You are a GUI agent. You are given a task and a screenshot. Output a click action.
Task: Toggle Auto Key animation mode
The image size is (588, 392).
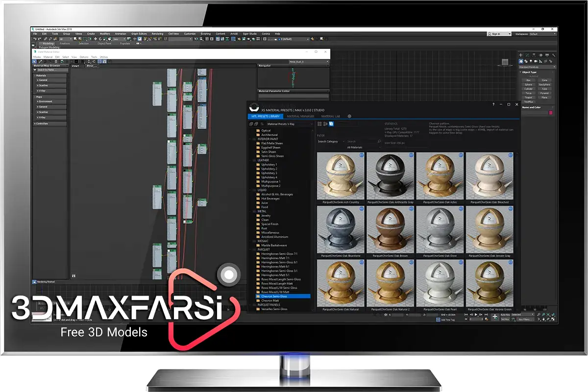(505, 315)
